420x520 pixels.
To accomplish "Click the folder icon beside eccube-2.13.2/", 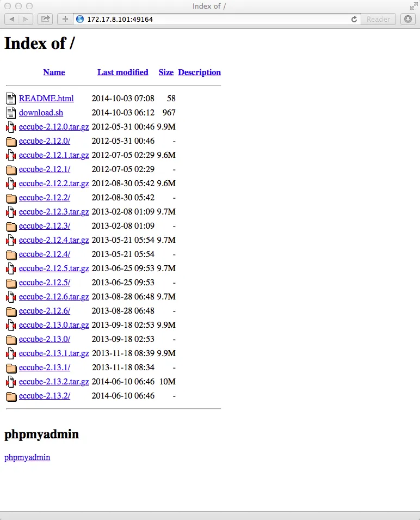I will click(x=11, y=396).
